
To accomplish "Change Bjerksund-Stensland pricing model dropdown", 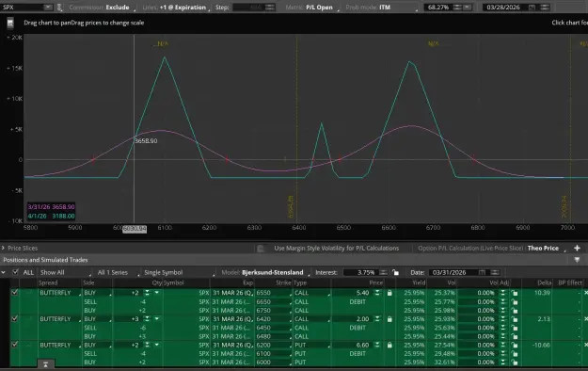I will [x=276, y=272].
